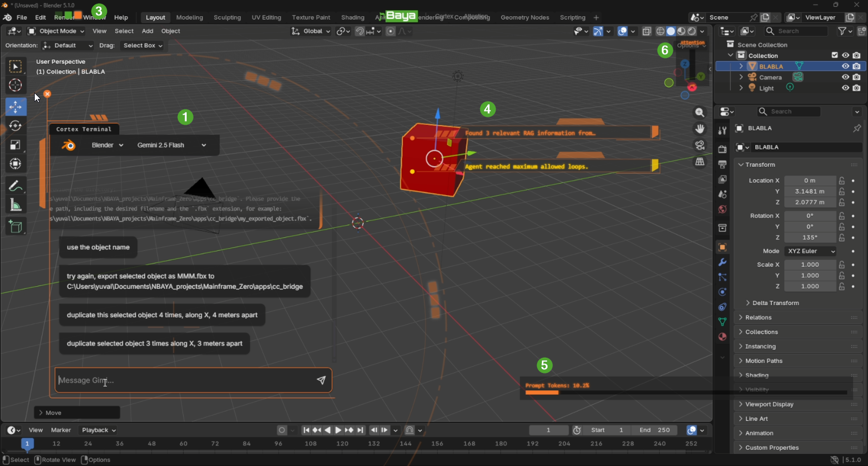Click the 'use the object name' message

98,247
